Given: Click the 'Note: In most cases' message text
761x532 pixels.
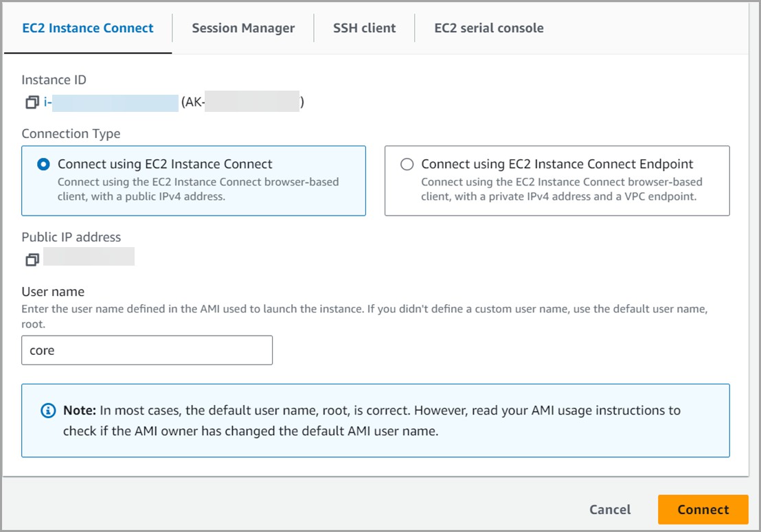Looking at the screenshot, I should click(x=372, y=421).
